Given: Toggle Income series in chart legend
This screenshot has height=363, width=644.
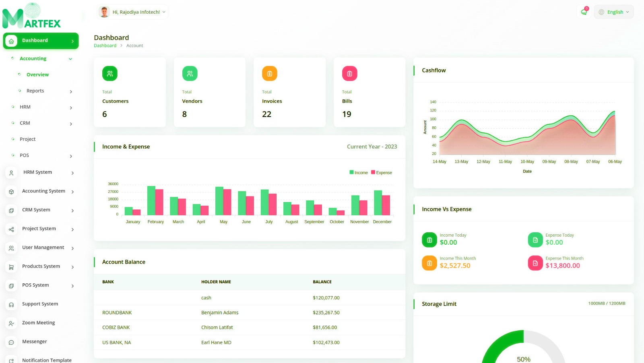Looking at the screenshot, I should tap(359, 173).
